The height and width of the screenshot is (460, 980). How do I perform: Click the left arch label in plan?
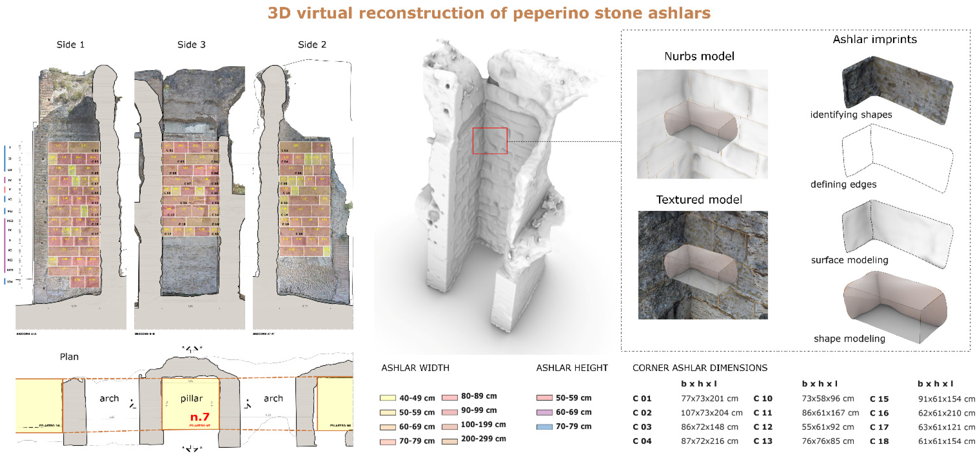pyautogui.click(x=109, y=398)
